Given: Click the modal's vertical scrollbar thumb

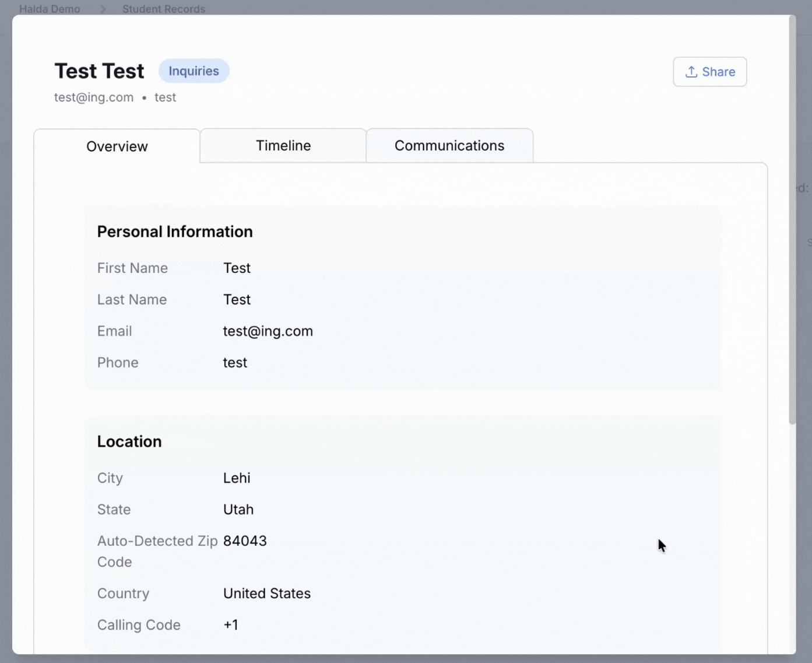Looking at the screenshot, I should (x=792, y=222).
